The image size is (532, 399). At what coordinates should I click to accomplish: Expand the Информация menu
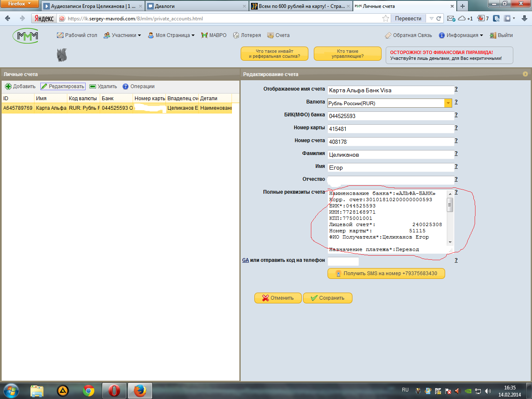[x=461, y=35]
